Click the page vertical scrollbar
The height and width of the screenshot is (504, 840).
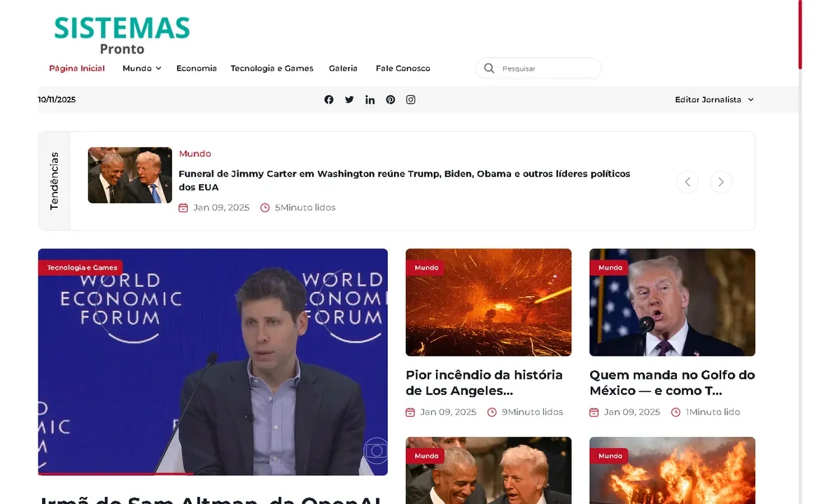click(x=800, y=35)
